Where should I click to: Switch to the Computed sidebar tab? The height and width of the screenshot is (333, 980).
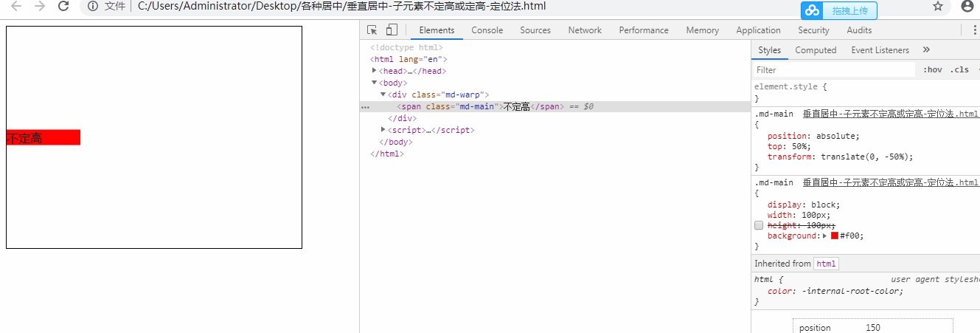click(x=816, y=50)
